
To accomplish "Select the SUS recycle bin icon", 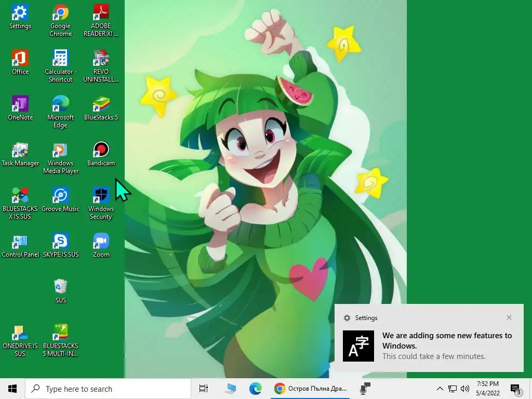I will (60, 291).
